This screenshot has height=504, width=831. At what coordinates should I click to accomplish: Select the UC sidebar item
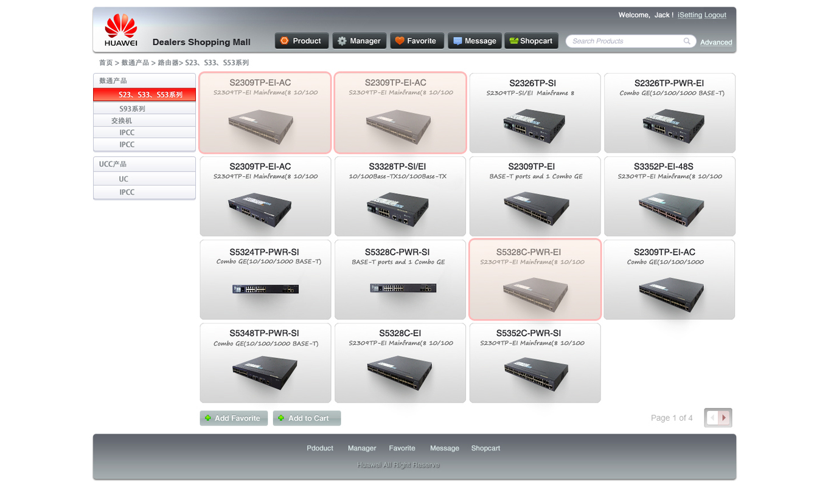click(144, 179)
